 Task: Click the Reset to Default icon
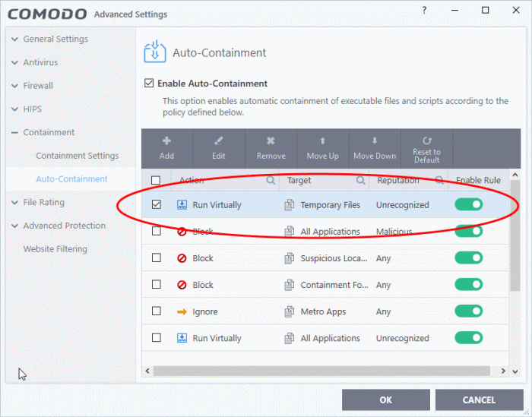click(427, 141)
